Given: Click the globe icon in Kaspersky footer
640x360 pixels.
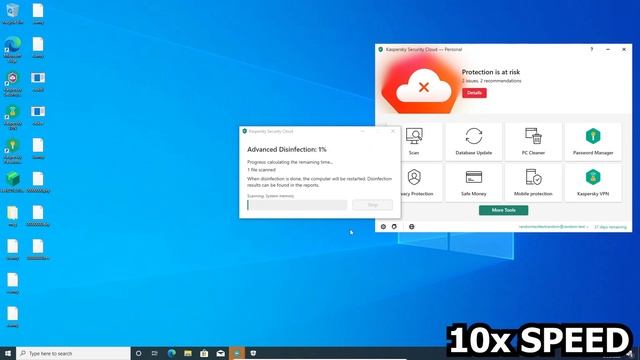Looking at the screenshot, I should click(x=411, y=227).
